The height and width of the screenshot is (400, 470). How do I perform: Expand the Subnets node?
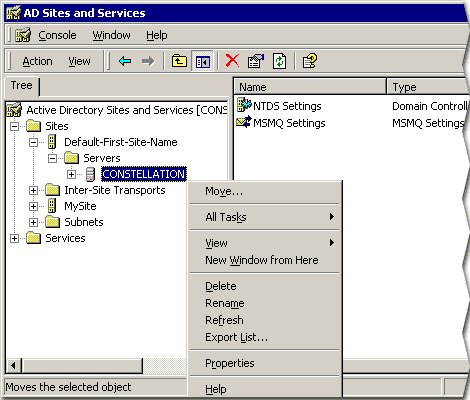[33, 222]
